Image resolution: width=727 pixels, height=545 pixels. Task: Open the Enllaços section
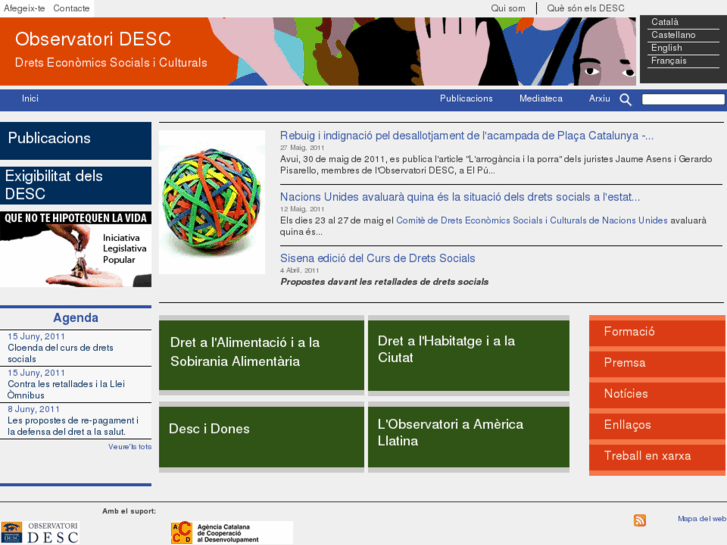point(657,425)
